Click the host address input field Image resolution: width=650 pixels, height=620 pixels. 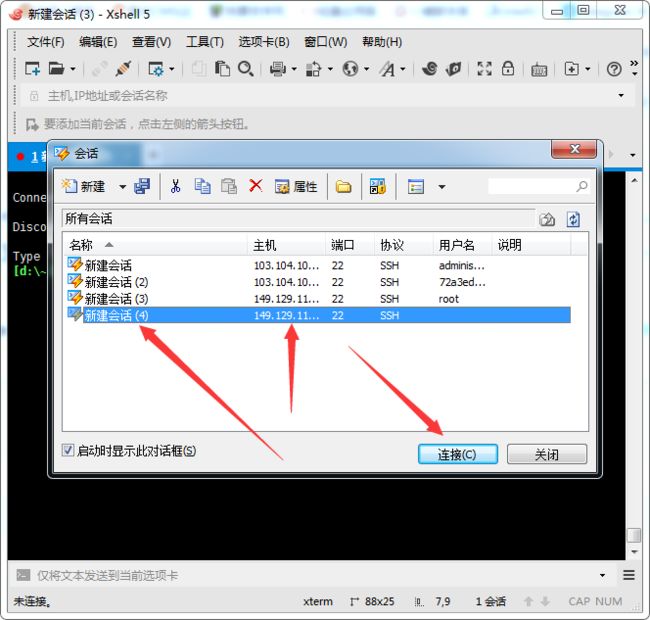[x=327, y=96]
